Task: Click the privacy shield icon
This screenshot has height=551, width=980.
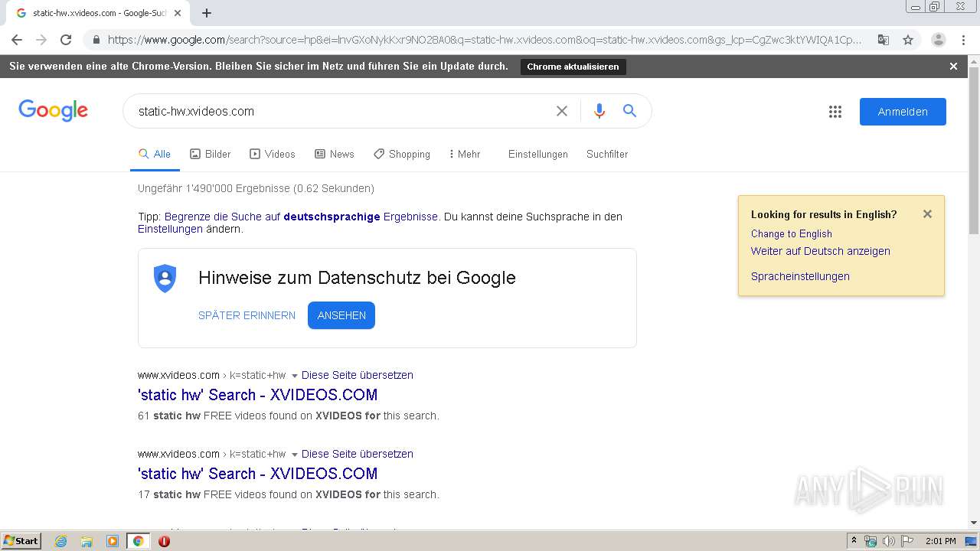Action: pos(165,278)
